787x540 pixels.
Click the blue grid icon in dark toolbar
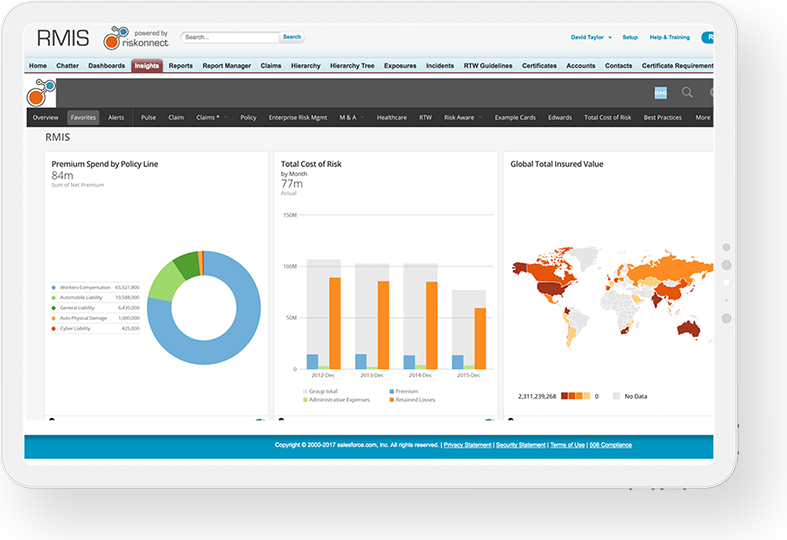click(x=661, y=92)
